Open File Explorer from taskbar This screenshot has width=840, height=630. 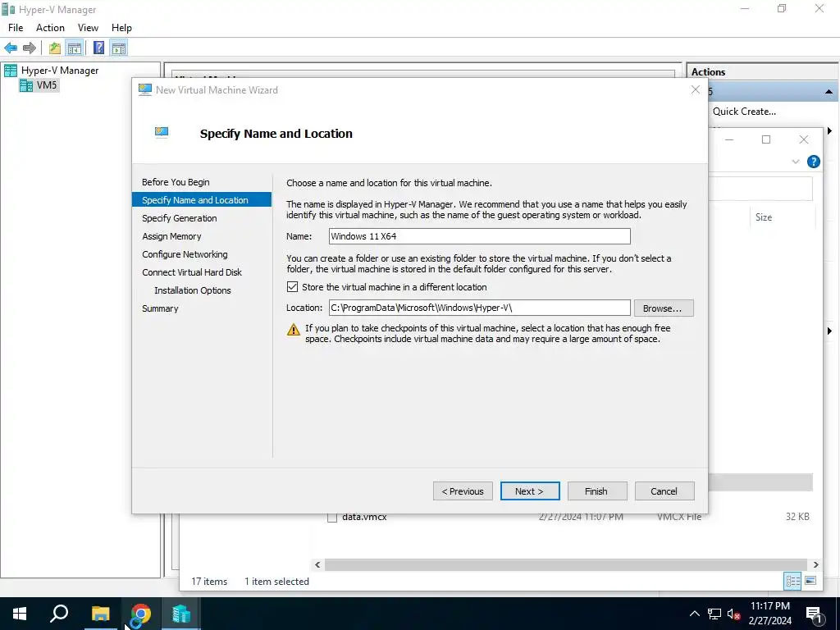point(100,614)
